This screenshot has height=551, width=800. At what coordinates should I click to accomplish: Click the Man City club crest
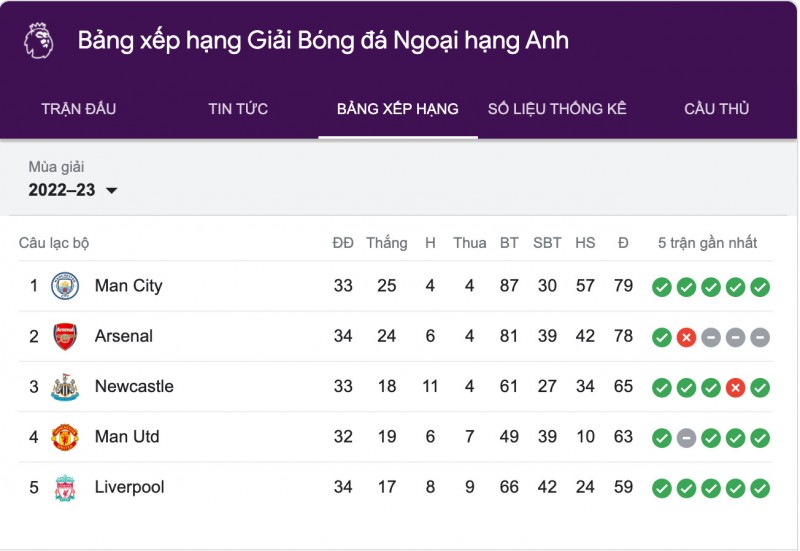[x=64, y=286]
